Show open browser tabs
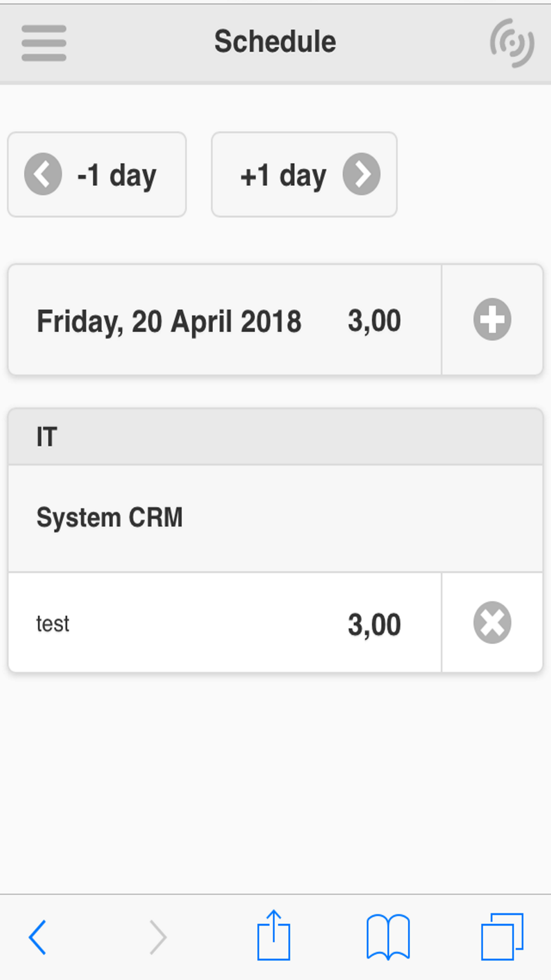 (x=502, y=937)
